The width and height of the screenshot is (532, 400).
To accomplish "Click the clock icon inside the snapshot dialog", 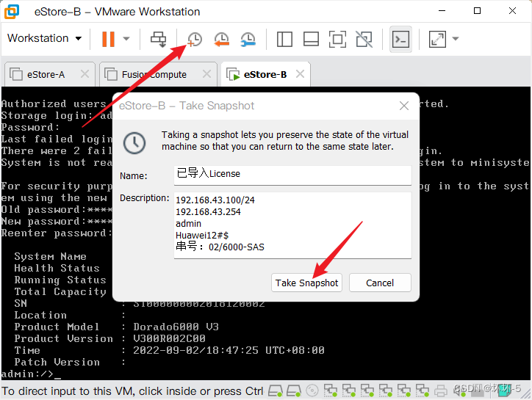I will [134, 143].
